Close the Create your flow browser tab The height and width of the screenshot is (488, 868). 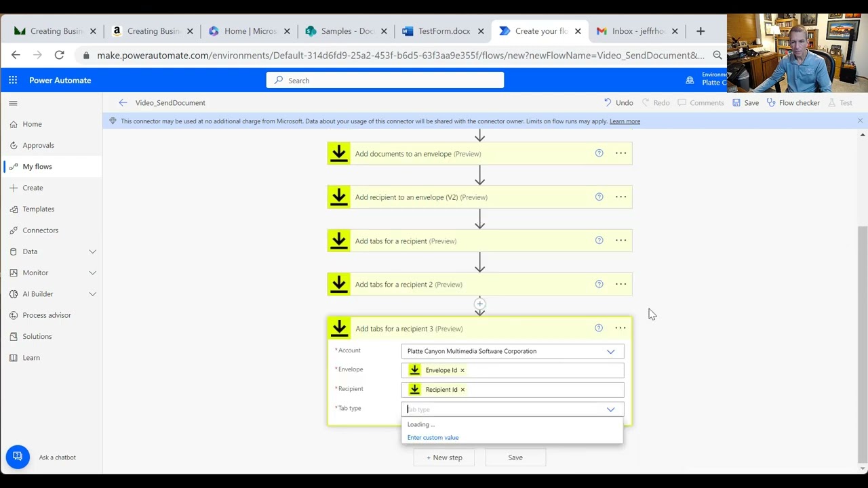578,31
